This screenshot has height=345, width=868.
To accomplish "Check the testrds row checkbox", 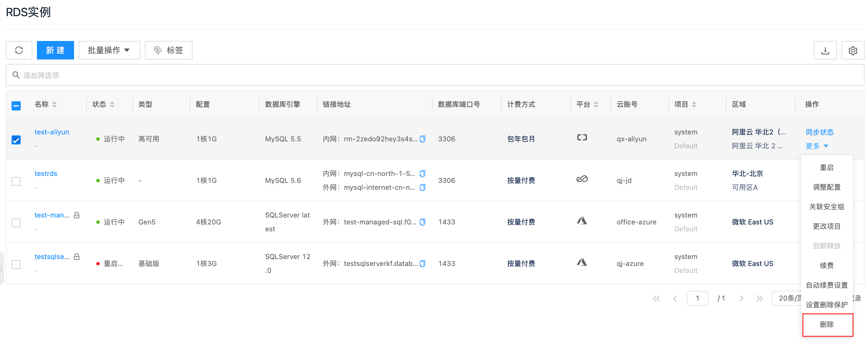I will 16,181.
